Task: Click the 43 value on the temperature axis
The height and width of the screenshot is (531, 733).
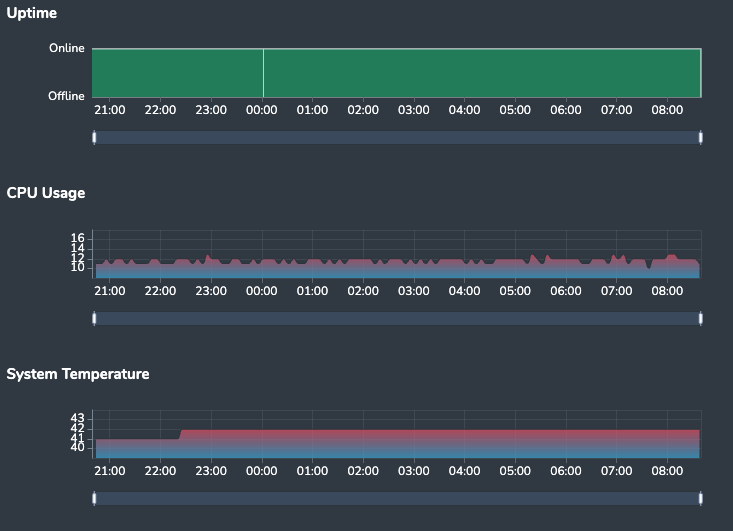Action: (x=78, y=418)
